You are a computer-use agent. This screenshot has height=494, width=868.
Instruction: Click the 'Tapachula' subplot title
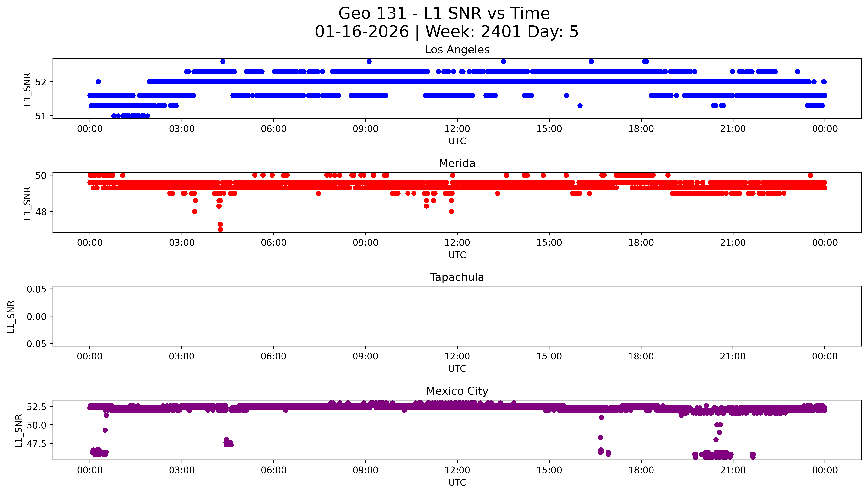point(457,277)
